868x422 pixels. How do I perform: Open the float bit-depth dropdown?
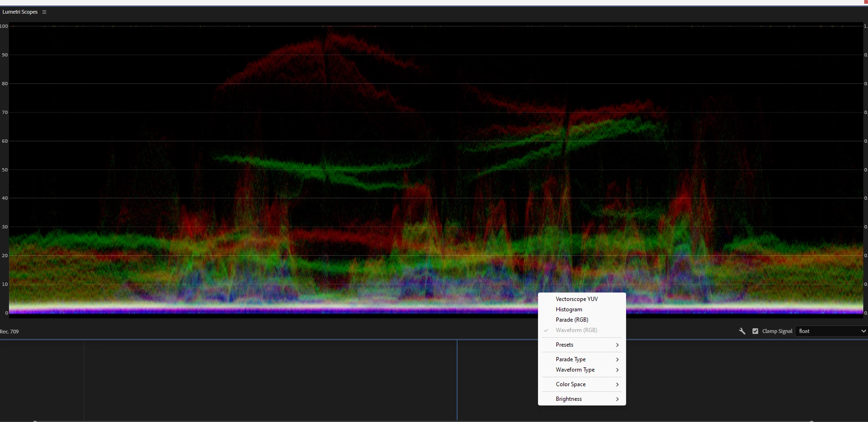point(831,331)
